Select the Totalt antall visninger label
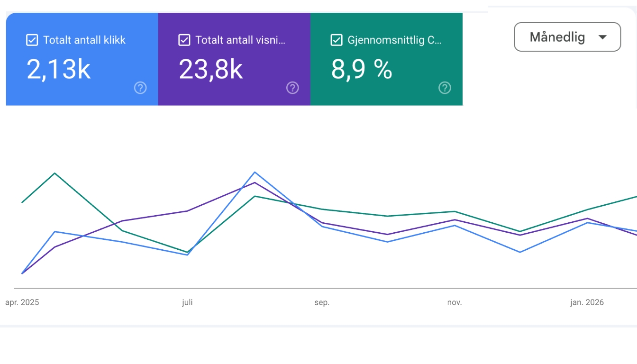This screenshot has height=364, width=637. click(240, 40)
